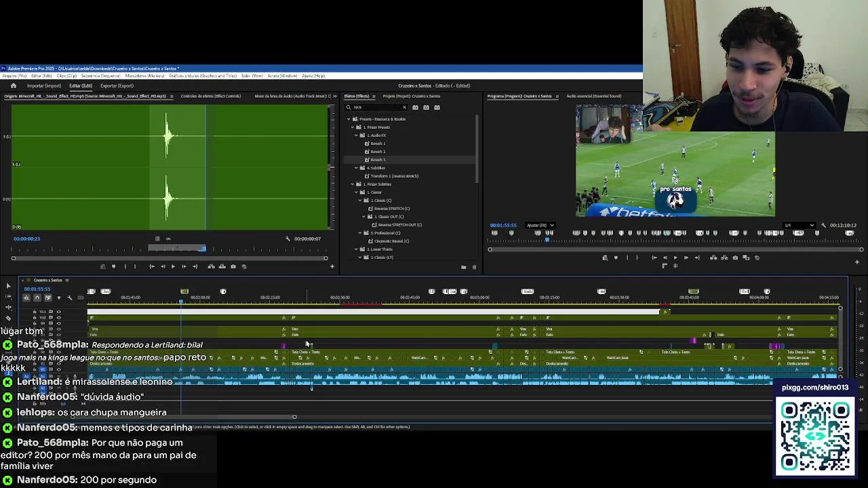Go to In point in Source monitor
This screenshot has width=868, height=488.
click(x=151, y=266)
